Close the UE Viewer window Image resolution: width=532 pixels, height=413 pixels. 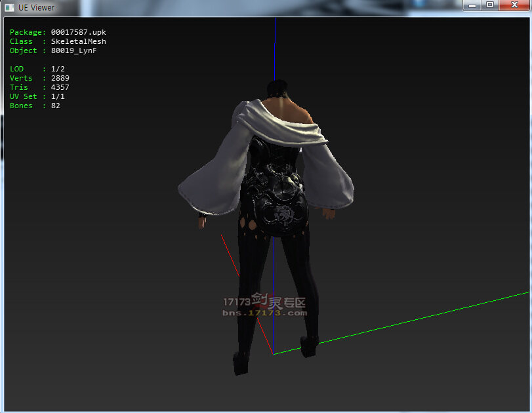pos(514,5)
